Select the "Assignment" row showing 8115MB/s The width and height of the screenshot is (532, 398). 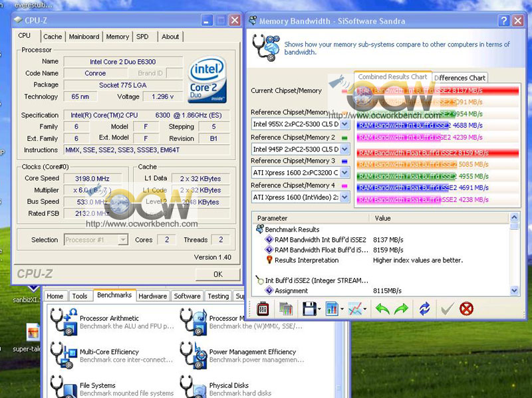click(x=382, y=290)
